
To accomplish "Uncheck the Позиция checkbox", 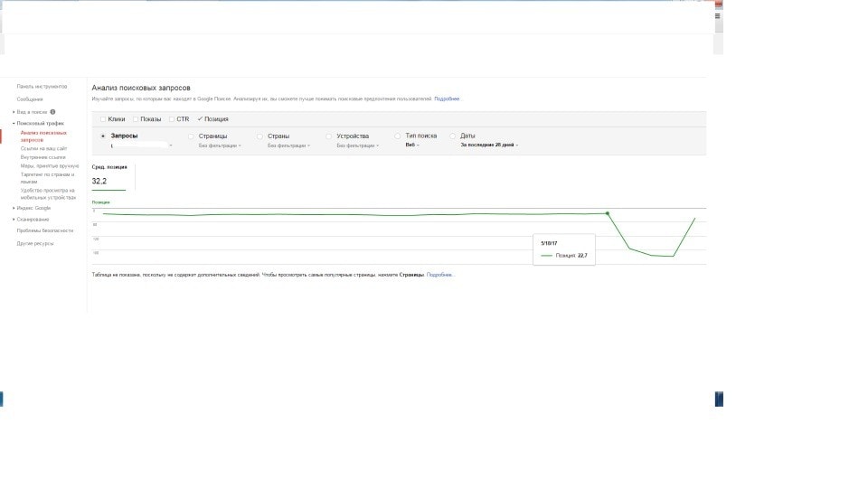I will [x=200, y=118].
